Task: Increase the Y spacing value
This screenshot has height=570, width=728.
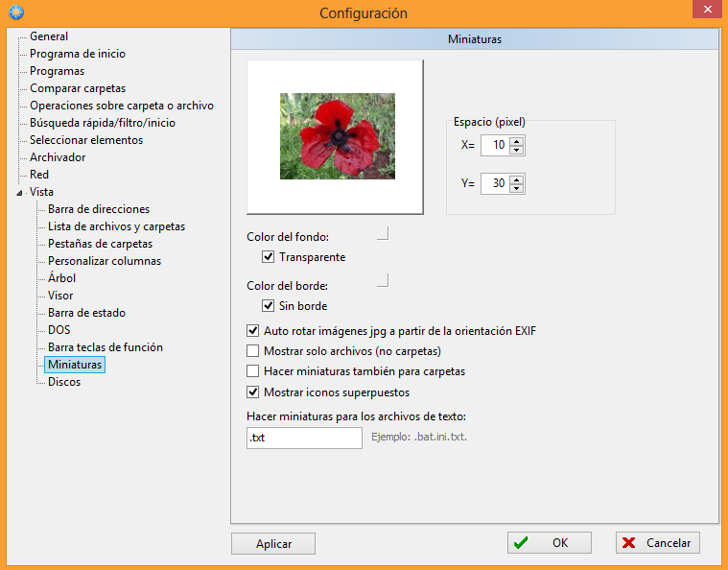Action: click(516, 178)
